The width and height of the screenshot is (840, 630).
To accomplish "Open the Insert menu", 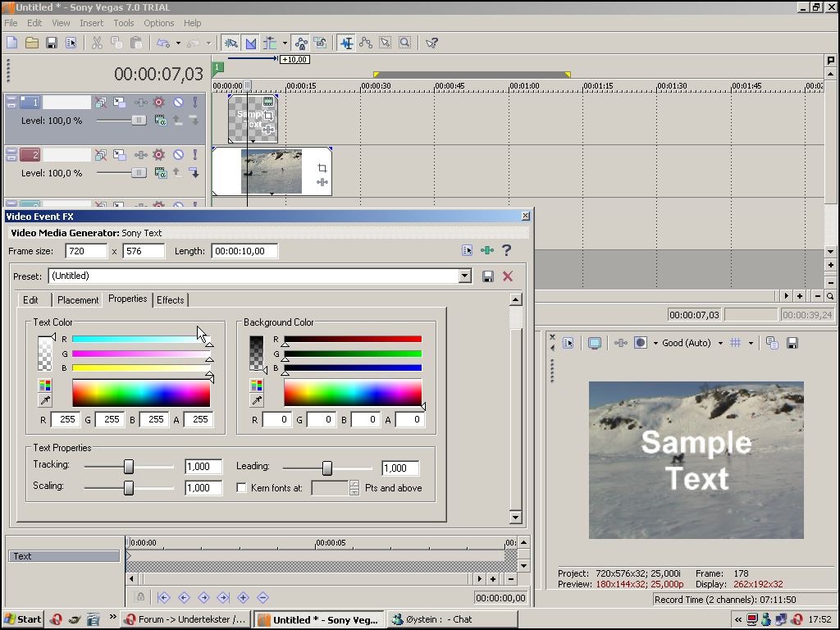I will [x=92, y=23].
